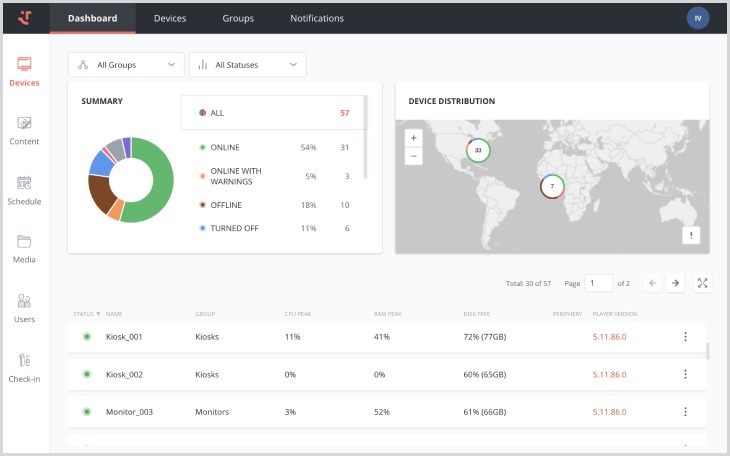Viewport: 730px width, 456px height.
Task: Go to Content in the sidebar
Action: (24, 130)
